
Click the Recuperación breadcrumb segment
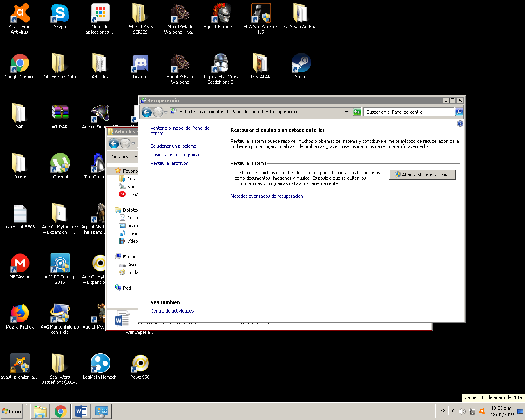pyautogui.click(x=283, y=112)
